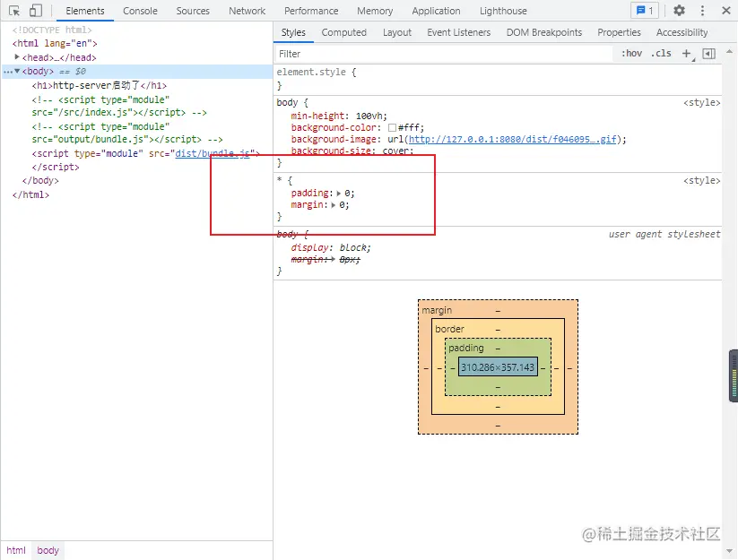Viewport: 738px width, 560px height.
Task: Open the Application tab
Action: pyautogui.click(x=436, y=11)
